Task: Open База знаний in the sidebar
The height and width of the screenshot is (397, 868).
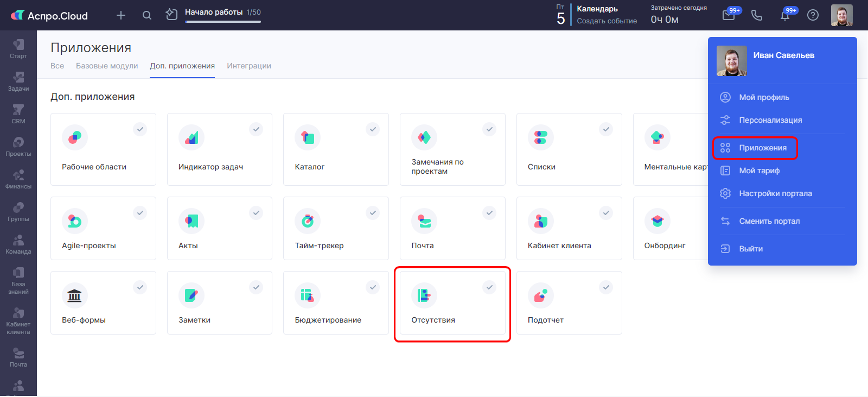Action: (x=18, y=280)
